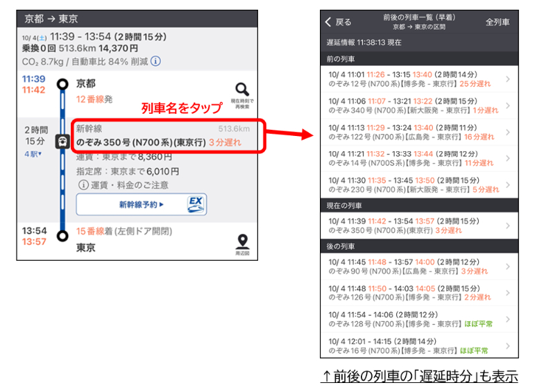The height and width of the screenshot is (392, 535).
Task: Tap the 京都 departure station name
Action: pyautogui.click(x=85, y=83)
